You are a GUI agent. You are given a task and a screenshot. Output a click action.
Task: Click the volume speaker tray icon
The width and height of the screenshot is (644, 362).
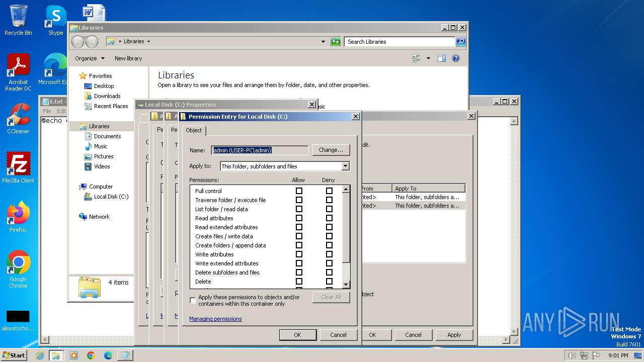pyautogui.click(x=572, y=355)
